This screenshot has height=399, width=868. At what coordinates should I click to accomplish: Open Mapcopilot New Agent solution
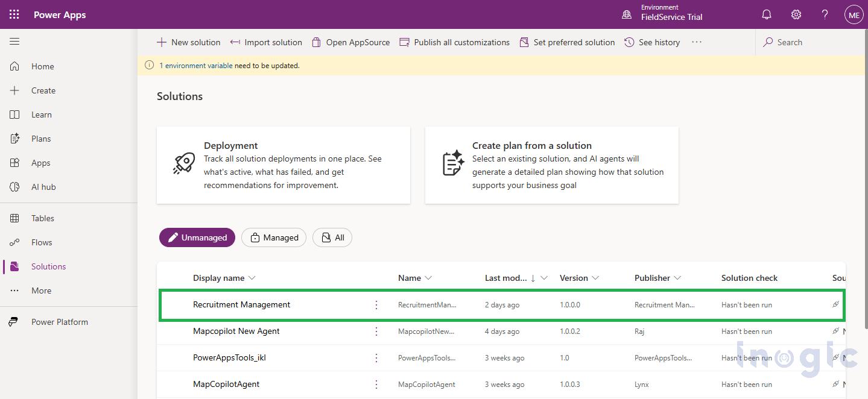(236, 331)
